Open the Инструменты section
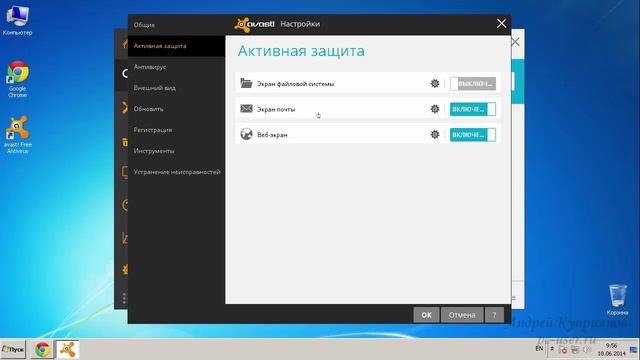 point(176,151)
